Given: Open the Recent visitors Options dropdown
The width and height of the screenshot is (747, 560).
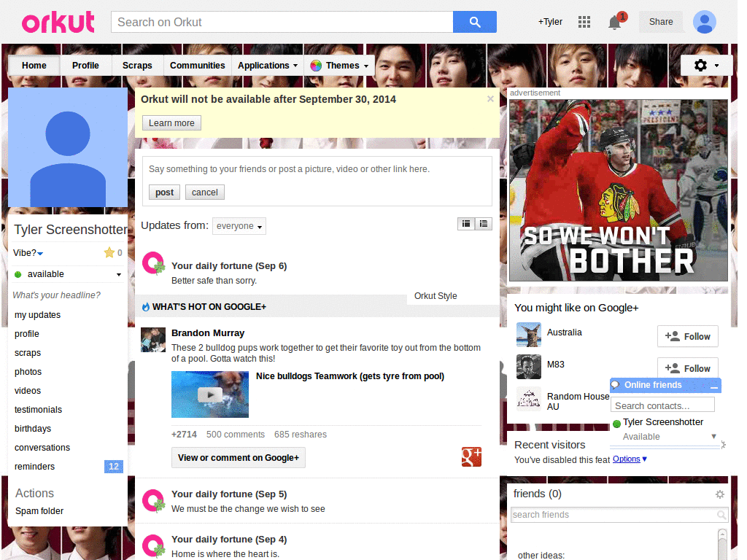Looking at the screenshot, I should [x=630, y=459].
